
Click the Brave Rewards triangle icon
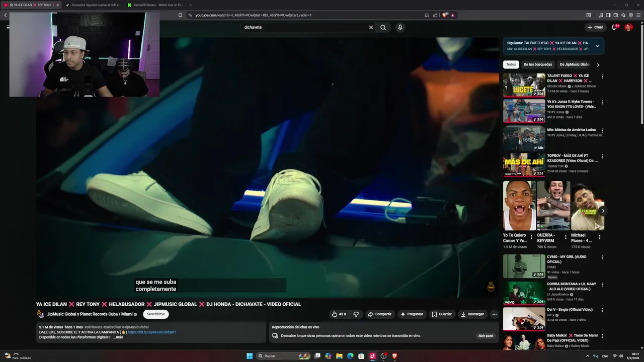pyautogui.click(x=452, y=15)
